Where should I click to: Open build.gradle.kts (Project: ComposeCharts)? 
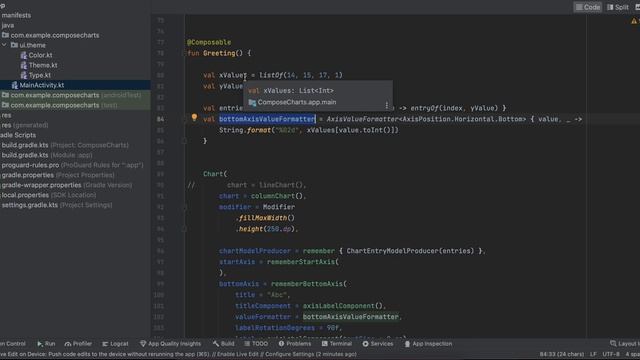click(x=65, y=145)
